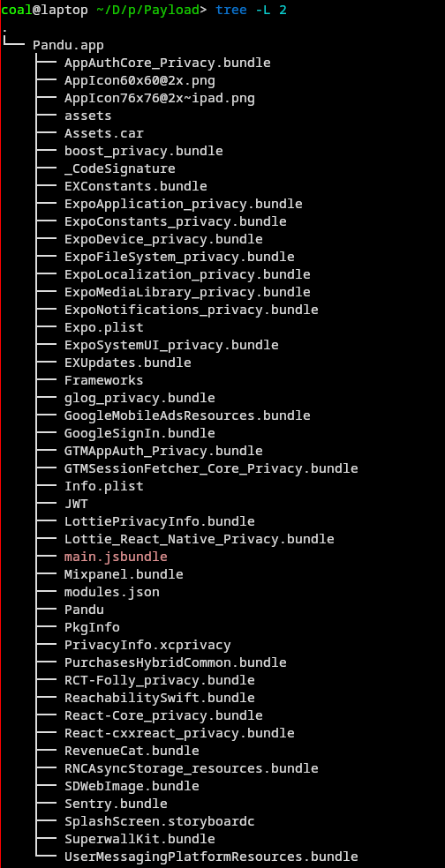Click the typed tree -L 2 command

coord(251,10)
